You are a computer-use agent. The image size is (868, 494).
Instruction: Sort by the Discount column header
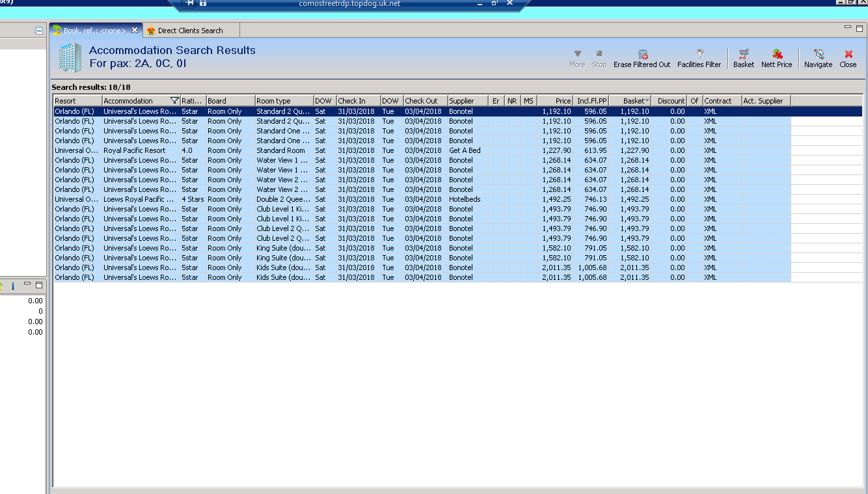[669, 101]
